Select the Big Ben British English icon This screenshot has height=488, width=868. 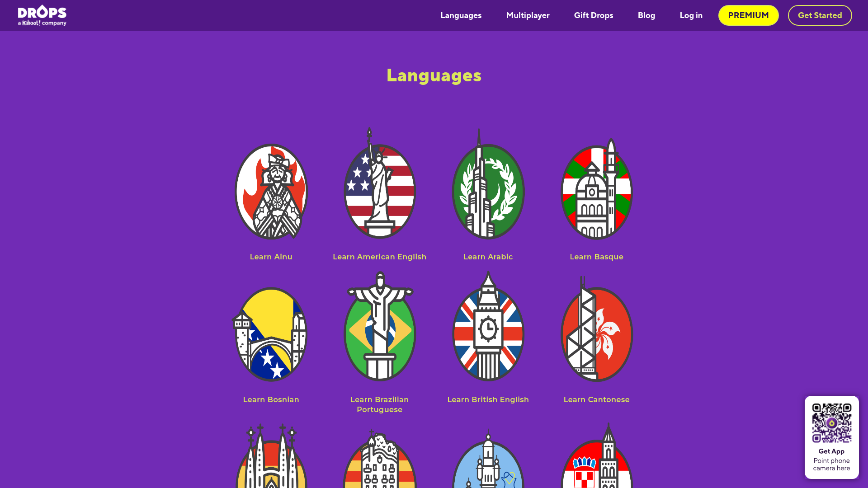[488, 326]
